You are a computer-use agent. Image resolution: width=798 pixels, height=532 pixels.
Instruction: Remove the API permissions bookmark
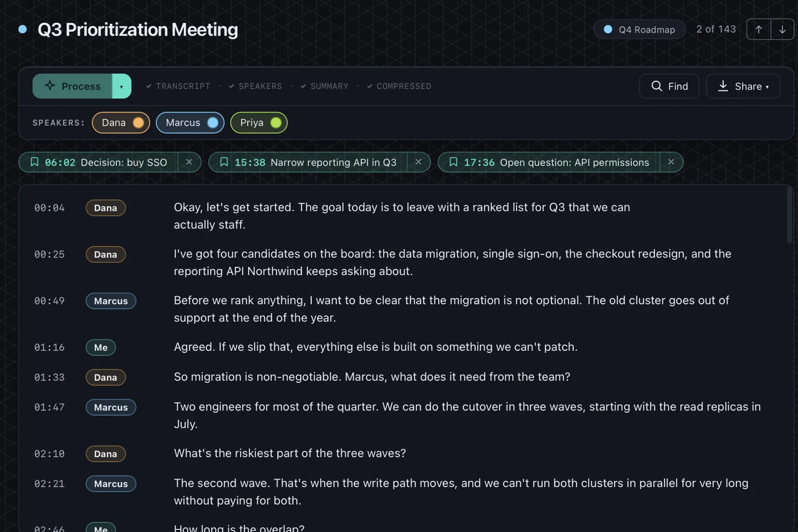(x=672, y=162)
